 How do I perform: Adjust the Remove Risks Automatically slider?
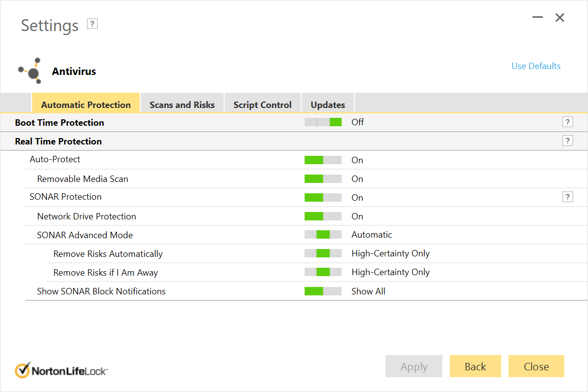pyautogui.click(x=323, y=253)
